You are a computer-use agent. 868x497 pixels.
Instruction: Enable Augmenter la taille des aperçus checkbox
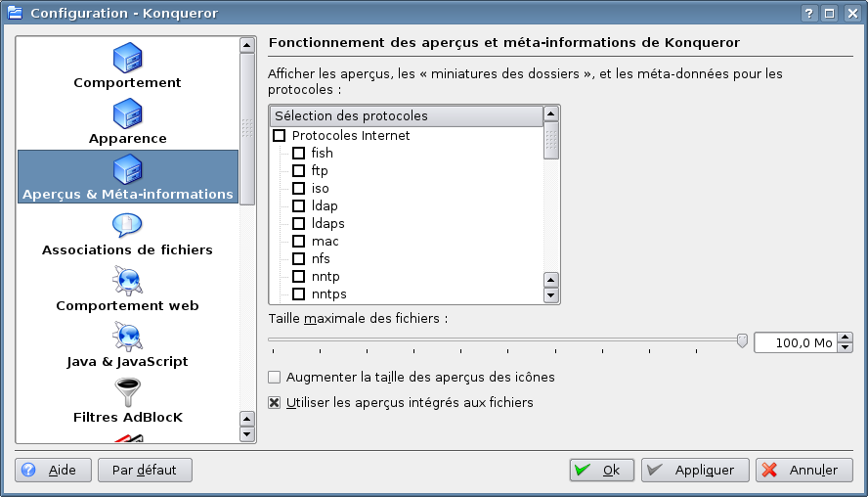(275, 378)
